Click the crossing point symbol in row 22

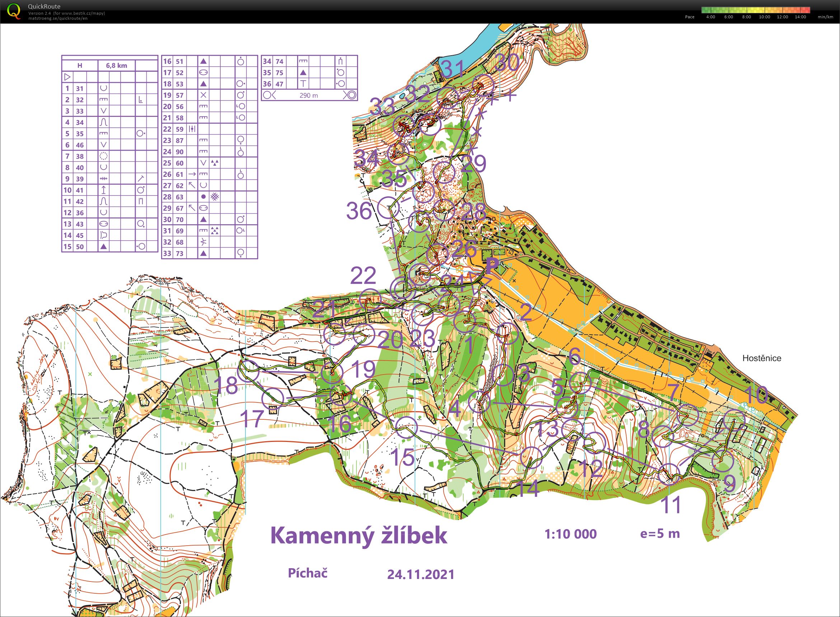click(192, 129)
